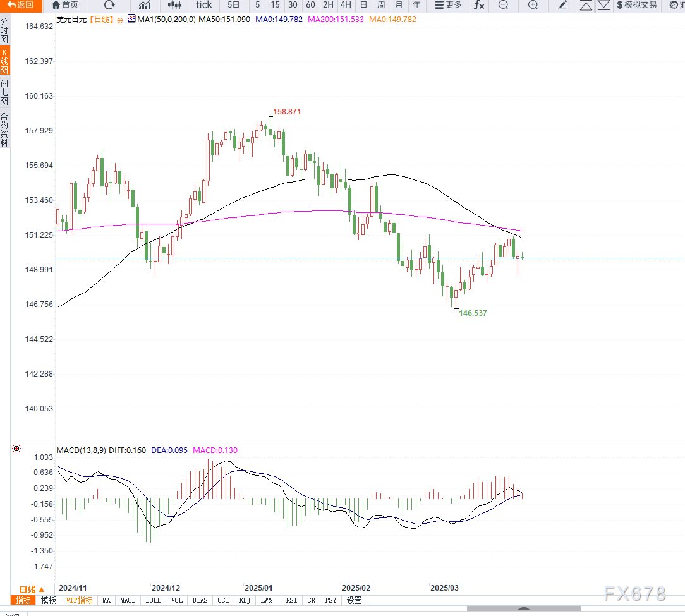Click the zoom out magnifier icon
The height and width of the screenshot is (616, 685).
[x=503, y=6]
